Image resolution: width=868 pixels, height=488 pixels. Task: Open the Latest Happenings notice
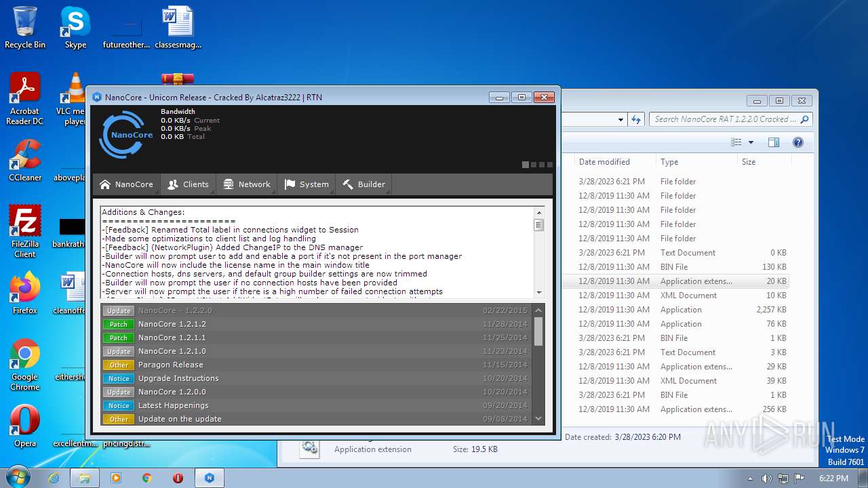(x=317, y=405)
